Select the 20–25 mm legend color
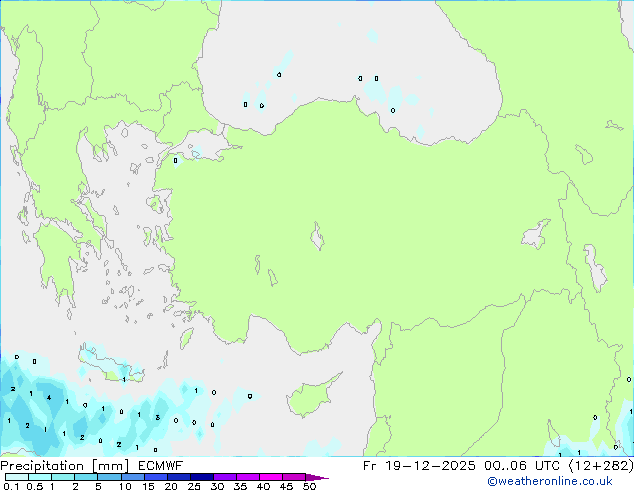 click(179, 477)
